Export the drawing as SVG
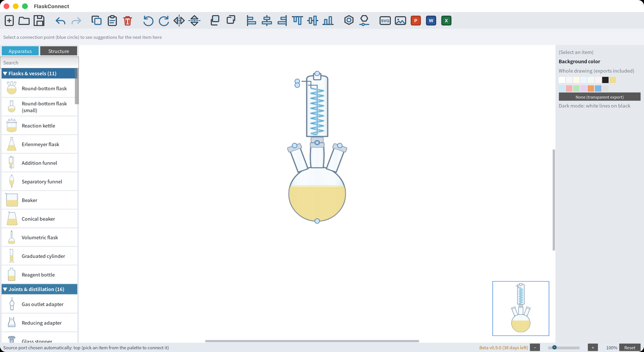The width and height of the screenshot is (644, 352). 385,21
